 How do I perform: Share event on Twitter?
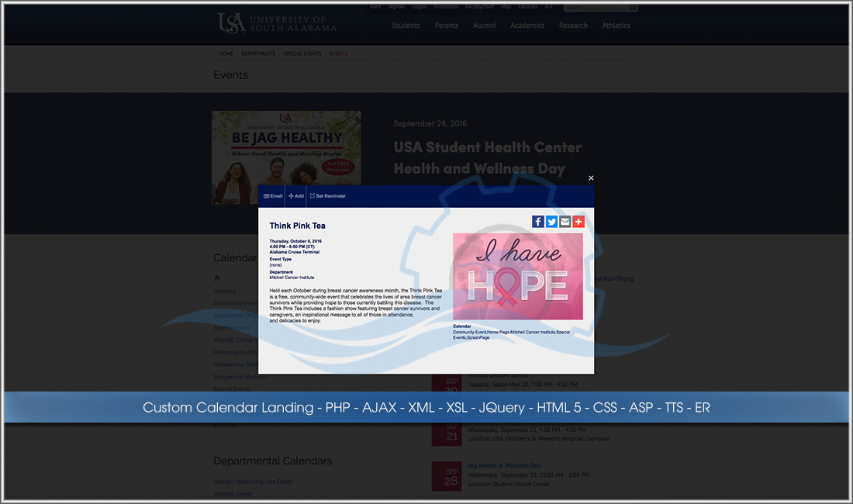[x=551, y=221]
